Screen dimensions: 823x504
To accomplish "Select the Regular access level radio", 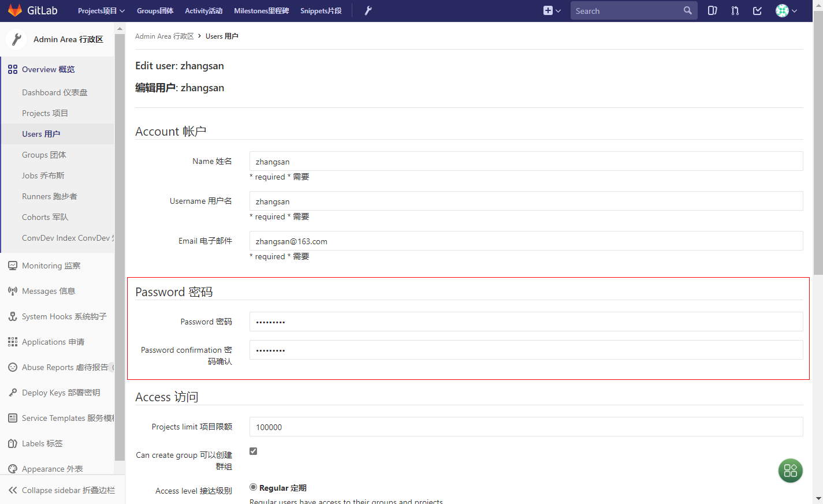I will pos(253,487).
